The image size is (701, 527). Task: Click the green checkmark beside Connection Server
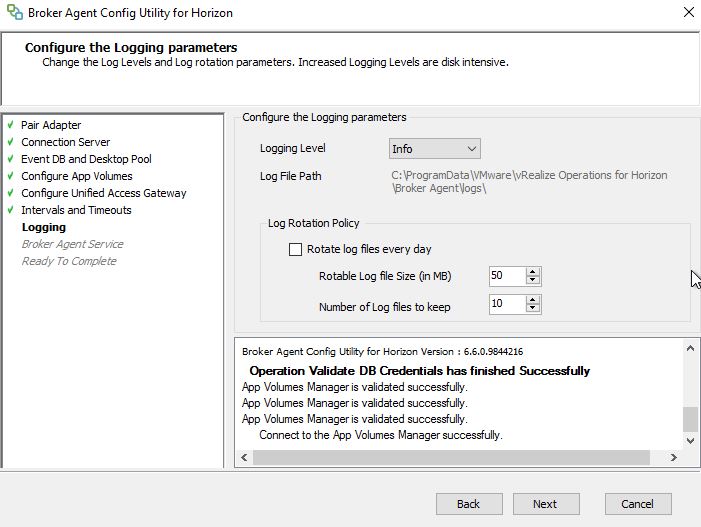[x=11, y=142]
